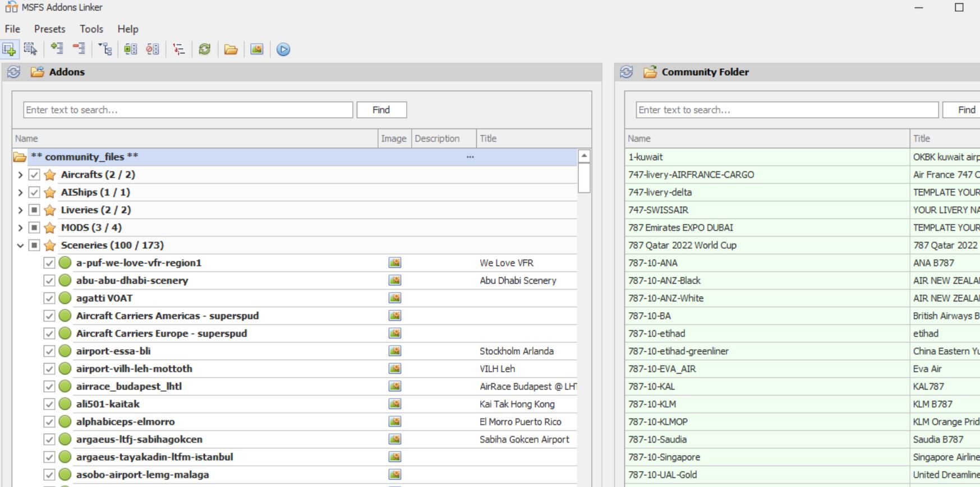Click the green status circle for airport-vilh-leh-mottoth
The height and width of the screenshot is (487, 980).
click(x=65, y=369)
